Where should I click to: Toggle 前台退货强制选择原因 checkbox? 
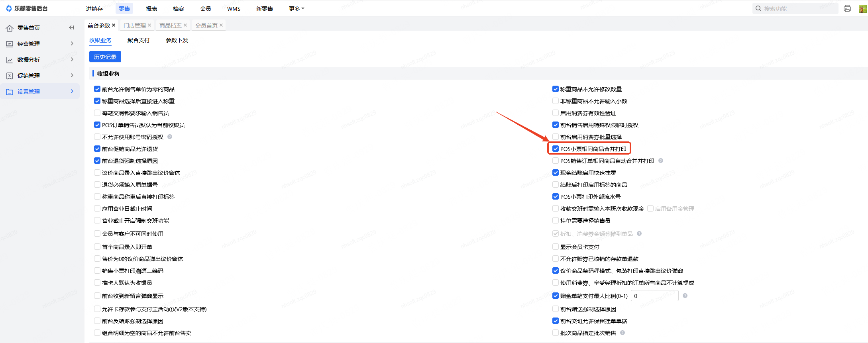tap(97, 161)
